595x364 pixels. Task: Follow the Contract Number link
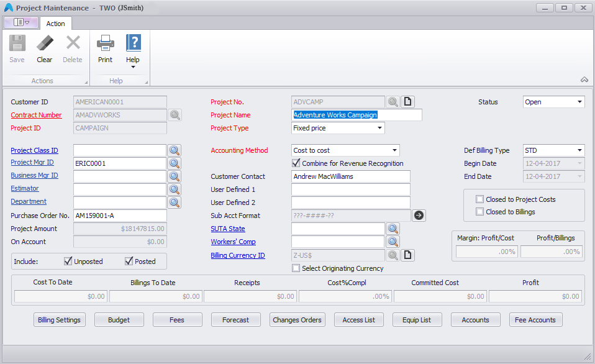(x=36, y=115)
